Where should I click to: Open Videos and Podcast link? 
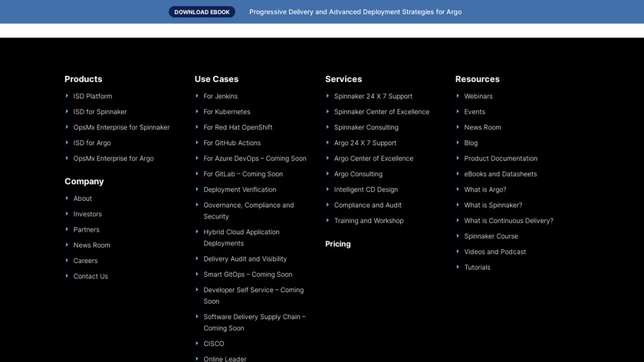pos(495,252)
